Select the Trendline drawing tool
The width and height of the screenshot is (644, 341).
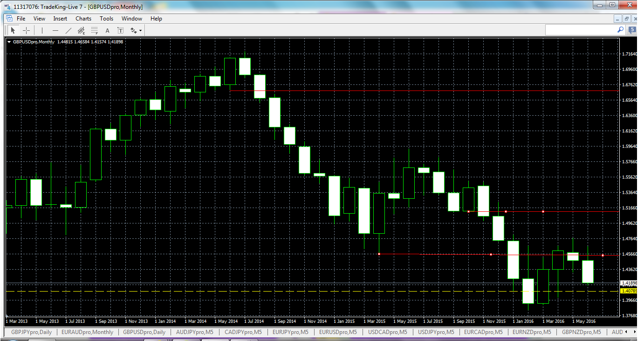69,30
